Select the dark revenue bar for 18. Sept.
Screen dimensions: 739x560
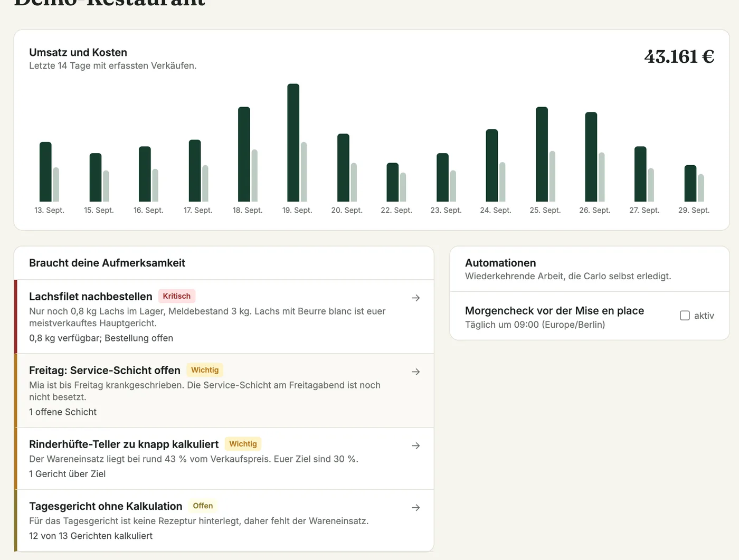(x=244, y=154)
